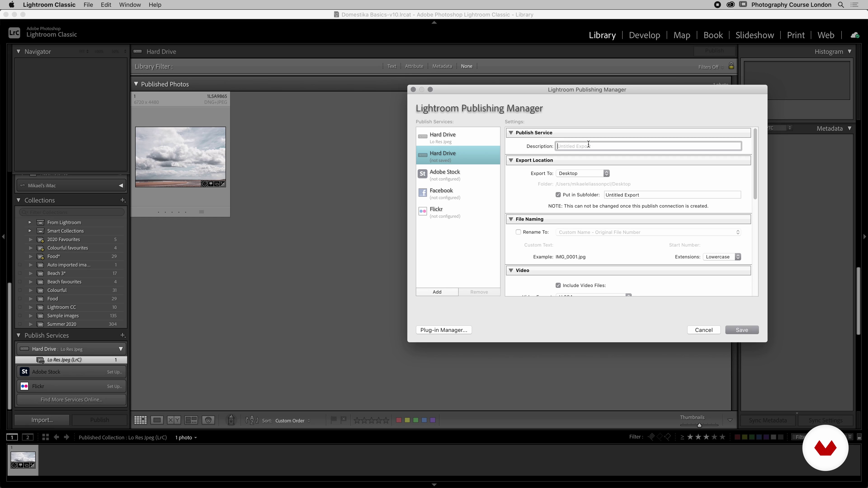Click Save in Publishing Manager
Viewport: 868px width, 488px height.
[742, 330]
